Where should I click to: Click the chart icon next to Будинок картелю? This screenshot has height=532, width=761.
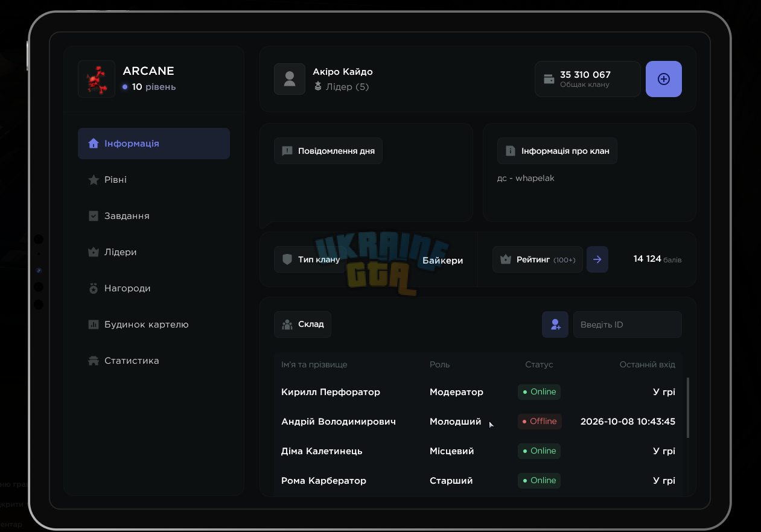click(94, 325)
